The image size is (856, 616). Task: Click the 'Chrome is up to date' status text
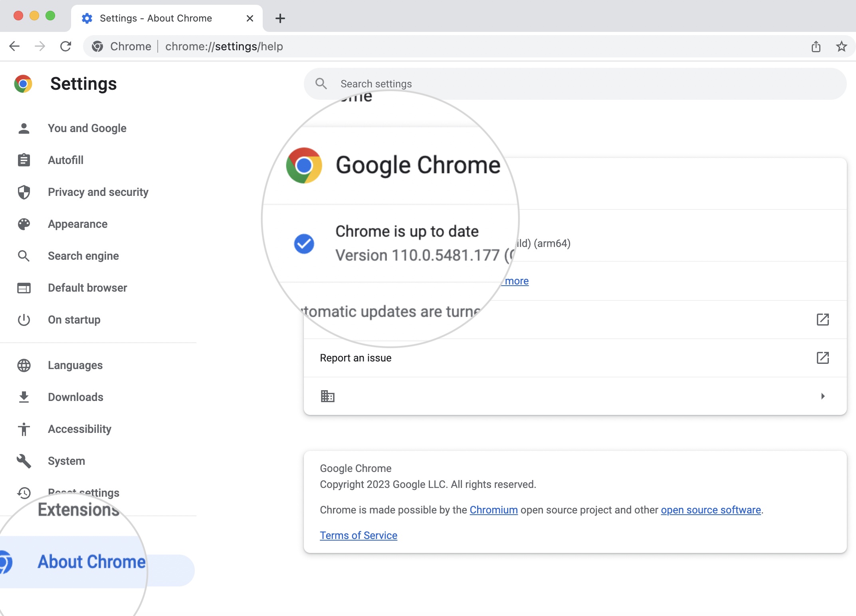(x=407, y=231)
